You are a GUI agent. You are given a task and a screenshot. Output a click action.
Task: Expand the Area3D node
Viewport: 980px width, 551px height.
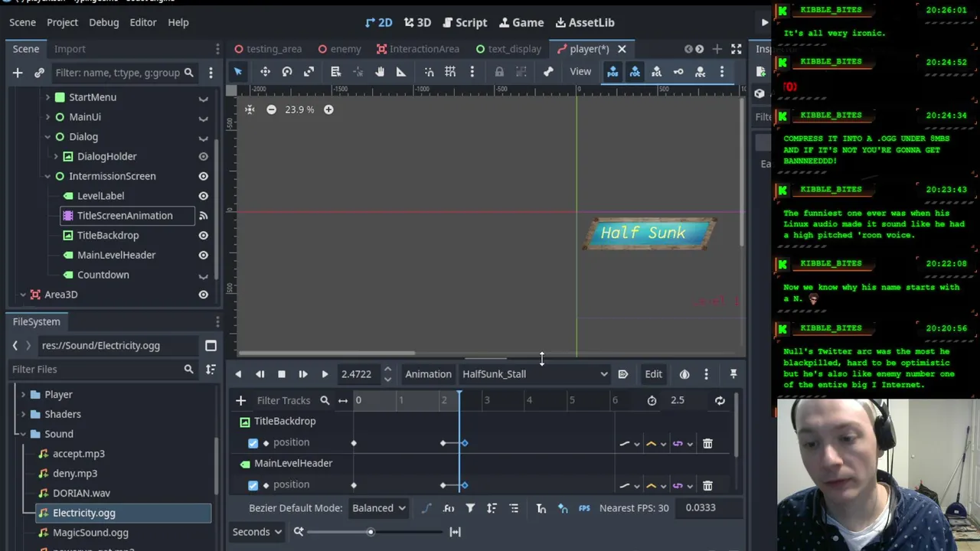click(x=23, y=295)
